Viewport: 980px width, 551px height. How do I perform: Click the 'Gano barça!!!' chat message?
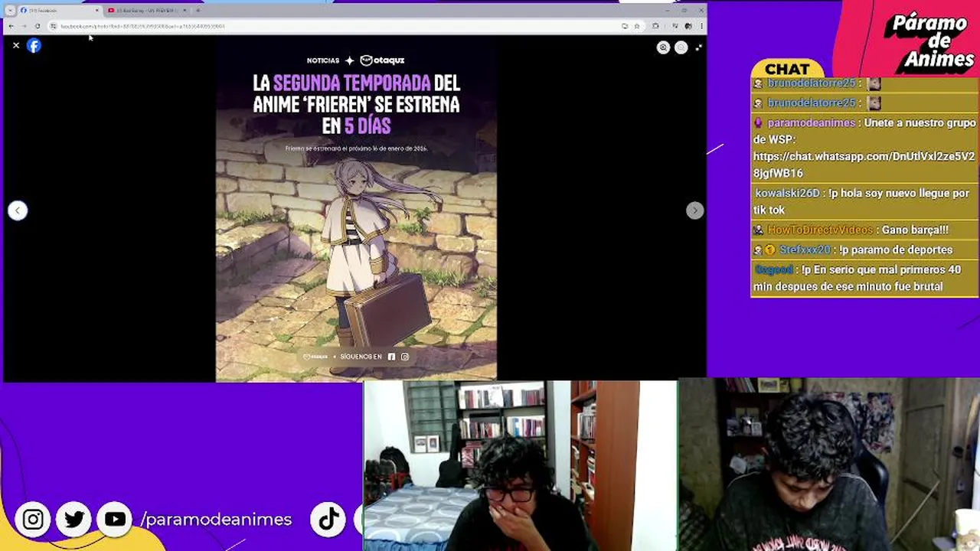tap(915, 230)
